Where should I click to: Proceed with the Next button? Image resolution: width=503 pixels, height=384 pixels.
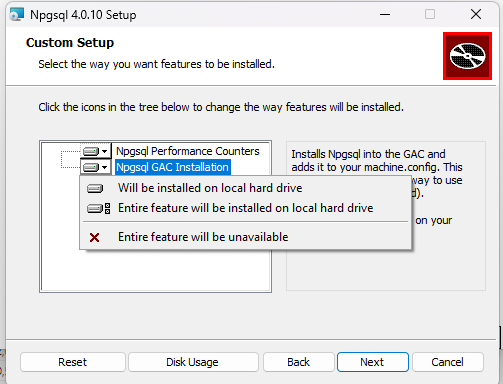pyautogui.click(x=373, y=362)
